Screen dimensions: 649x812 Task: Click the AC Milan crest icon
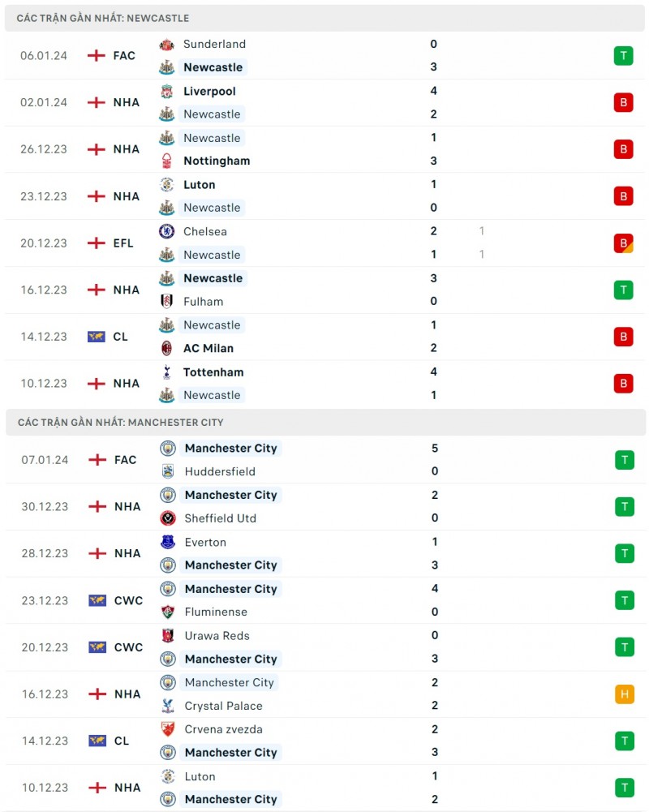pos(166,348)
